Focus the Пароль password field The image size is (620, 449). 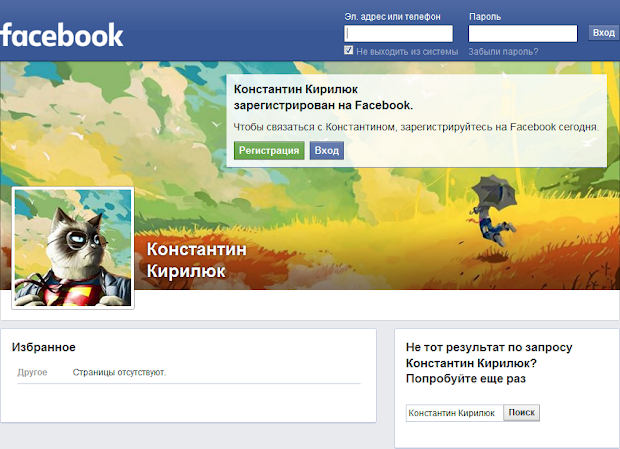pyautogui.click(x=523, y=34)
